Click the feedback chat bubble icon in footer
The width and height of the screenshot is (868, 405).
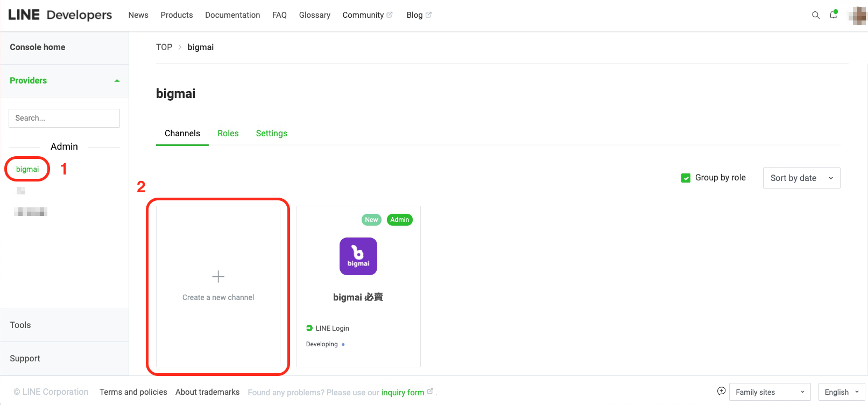pos(722,392)
